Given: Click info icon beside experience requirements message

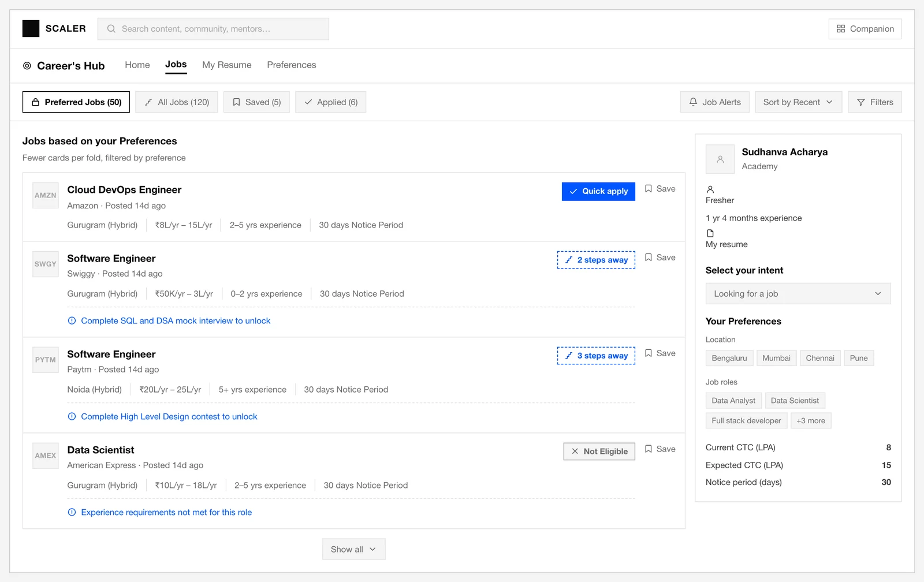Looking at the screenshot, I should 72,513.
